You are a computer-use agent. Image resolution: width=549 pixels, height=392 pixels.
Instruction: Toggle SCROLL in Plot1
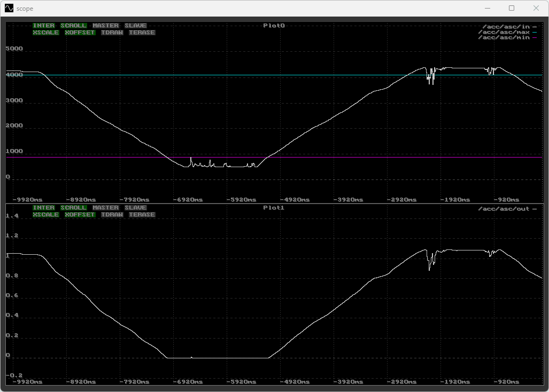(74, 208)
